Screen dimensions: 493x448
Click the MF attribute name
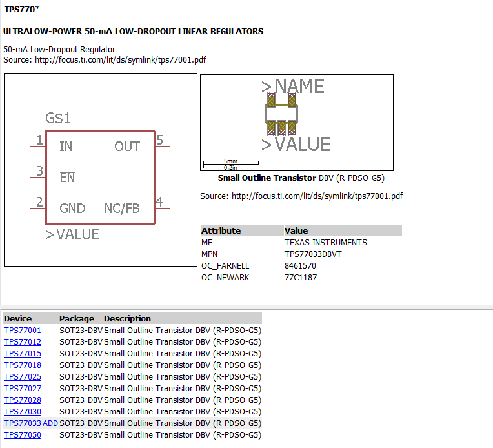click(207, 243)
